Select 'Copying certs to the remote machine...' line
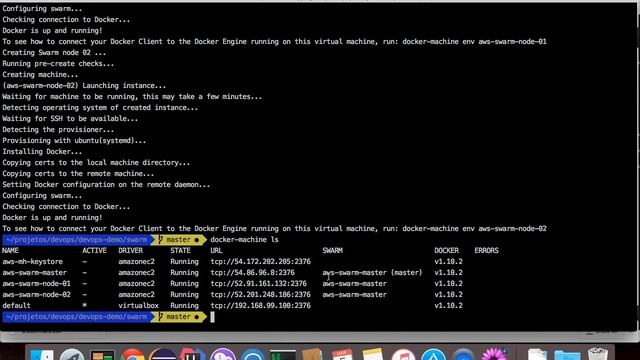 click(78, 174)
